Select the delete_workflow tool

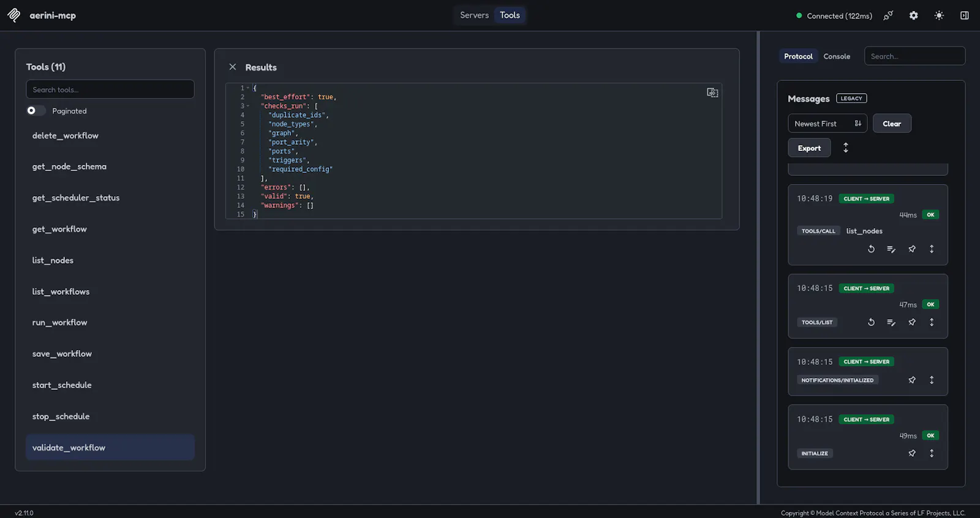click(110, 135)
